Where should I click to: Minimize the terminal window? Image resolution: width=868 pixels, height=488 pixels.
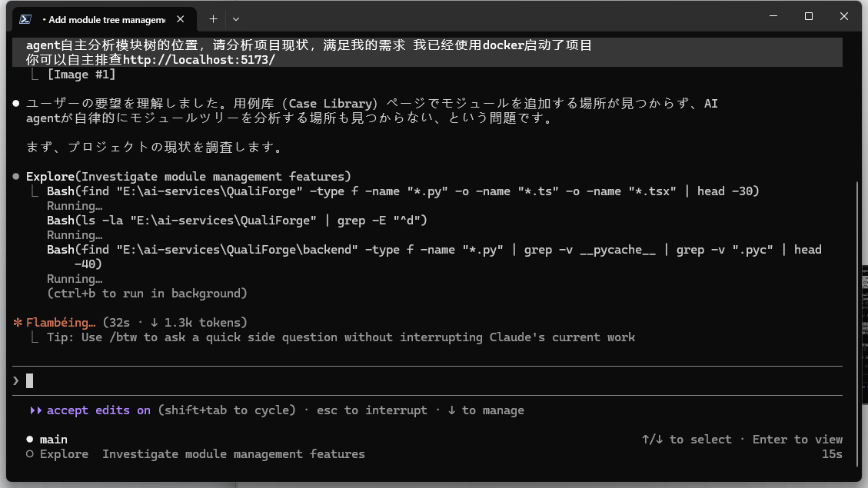pos(773,16)
